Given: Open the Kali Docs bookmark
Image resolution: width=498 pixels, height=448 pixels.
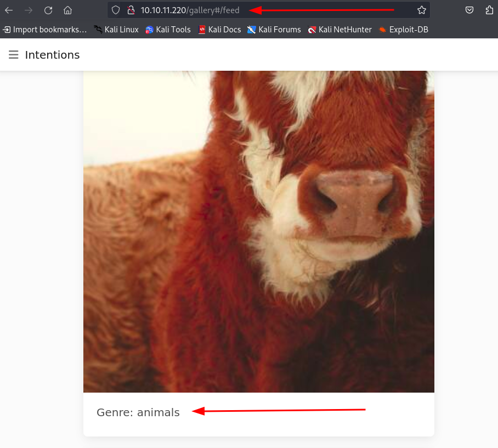Looking at the screenshot, I should [219, 30].
